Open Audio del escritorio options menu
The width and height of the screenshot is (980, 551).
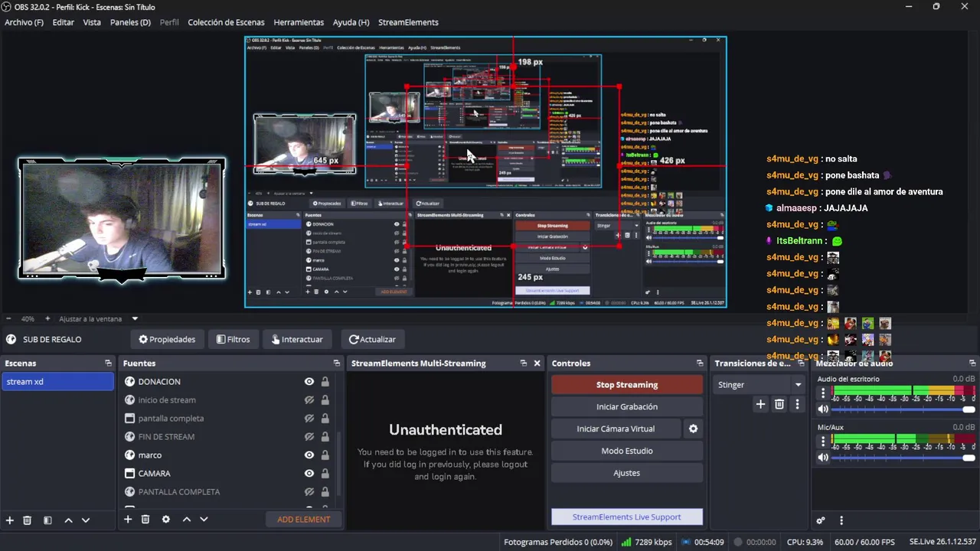tap(823, 393)
